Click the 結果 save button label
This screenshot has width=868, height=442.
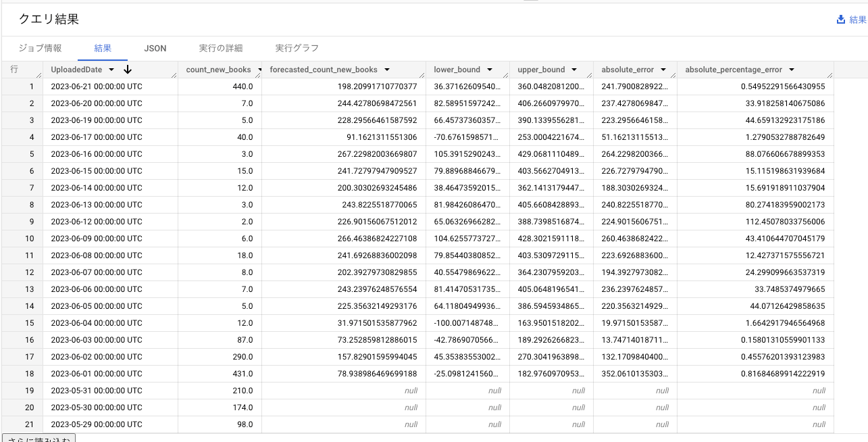pos(858,20)
